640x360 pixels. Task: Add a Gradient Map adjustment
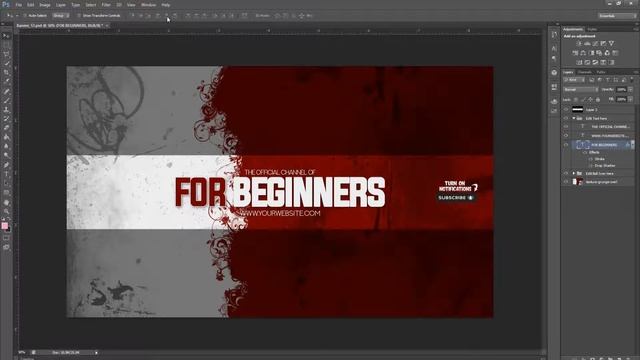[x=611, y=62]
